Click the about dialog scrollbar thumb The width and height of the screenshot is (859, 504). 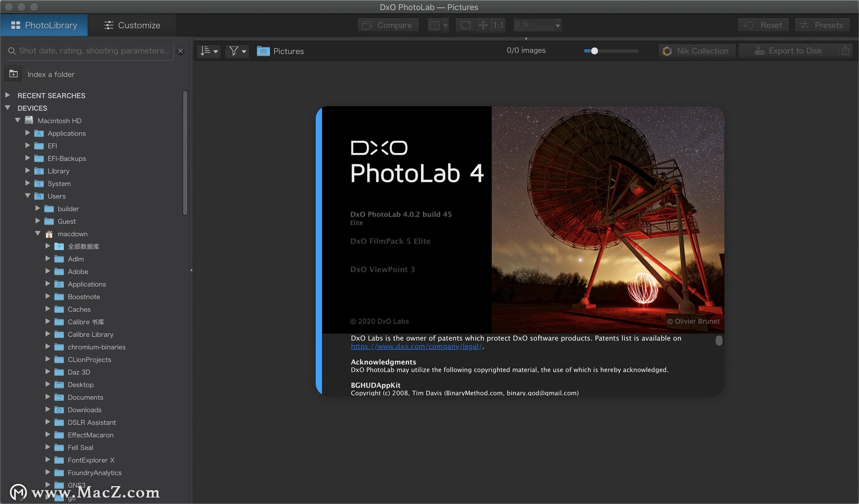pos(719,340)
